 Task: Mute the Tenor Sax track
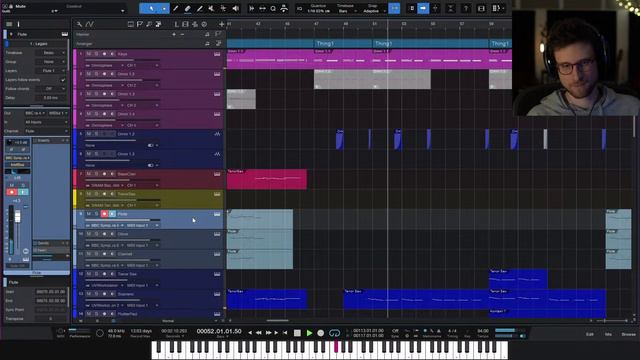(x=89, y=274)
